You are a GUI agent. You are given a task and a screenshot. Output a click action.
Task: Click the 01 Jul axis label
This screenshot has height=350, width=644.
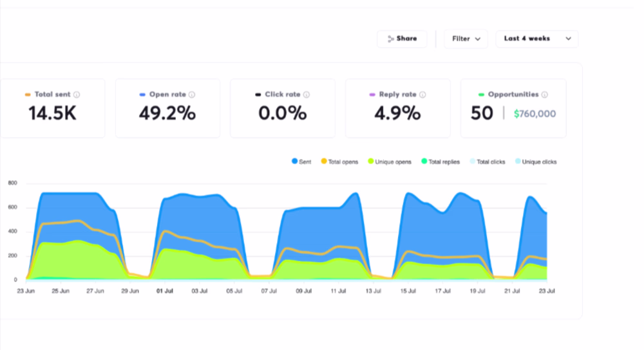[165, 291]
